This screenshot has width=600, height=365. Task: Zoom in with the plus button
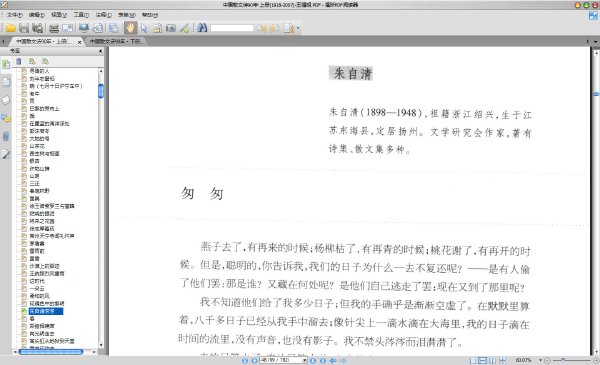click(x=595, y=360)
